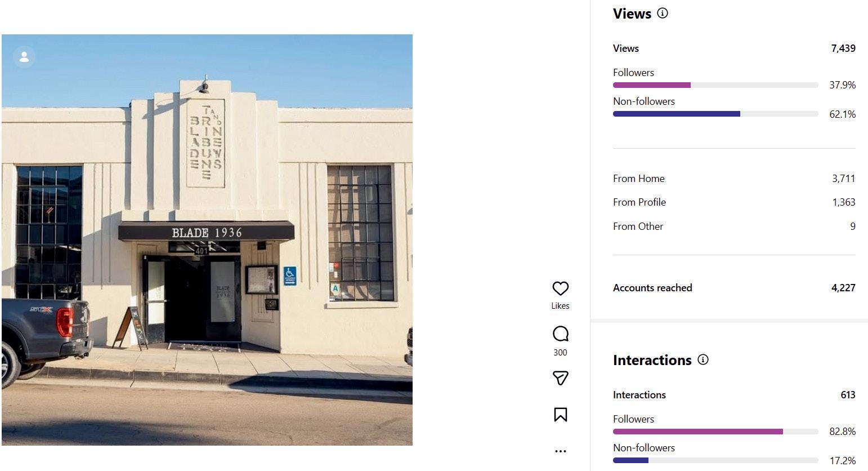Select the From Profile row label

pos(639,202)
